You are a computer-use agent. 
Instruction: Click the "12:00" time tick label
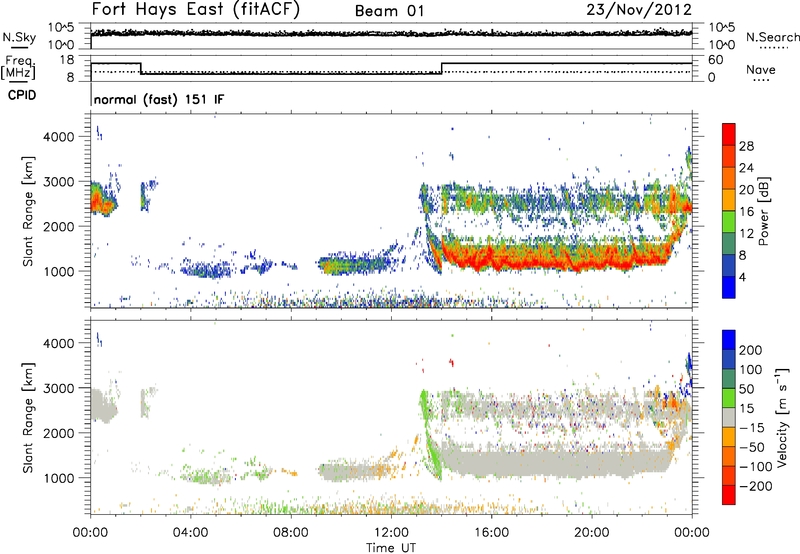391,533
